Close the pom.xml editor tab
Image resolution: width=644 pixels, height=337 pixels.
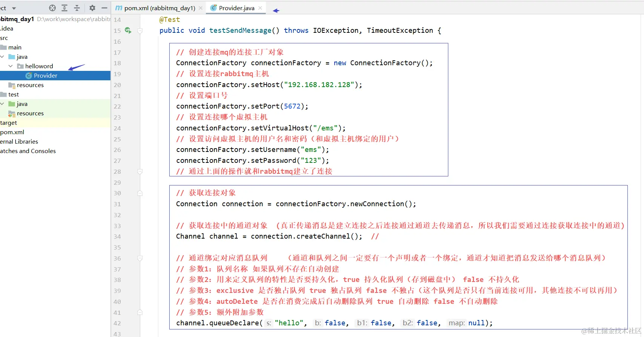[201, 8]
